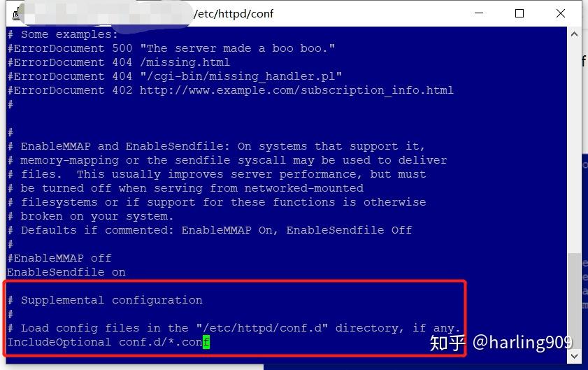Click the scrollbar up arrow
Image resolution: width=588 pixels, height=370 pixels.
(x=574, y=34)
